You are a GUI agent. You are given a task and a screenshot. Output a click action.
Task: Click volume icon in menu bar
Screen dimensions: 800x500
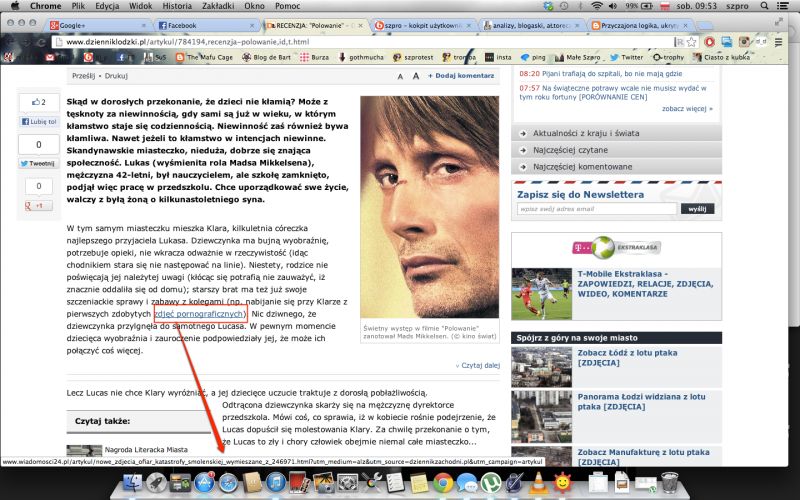(613, 6)
